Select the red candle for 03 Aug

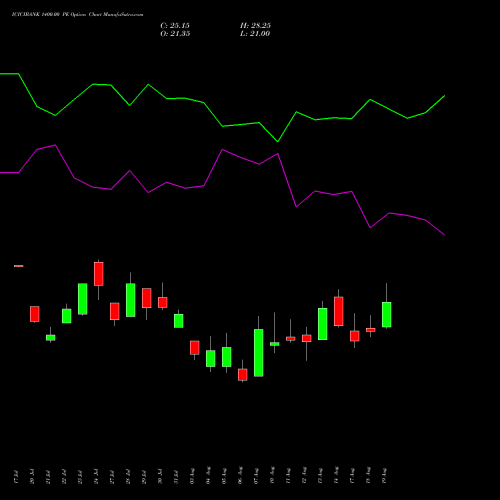(x=195, y=348)
